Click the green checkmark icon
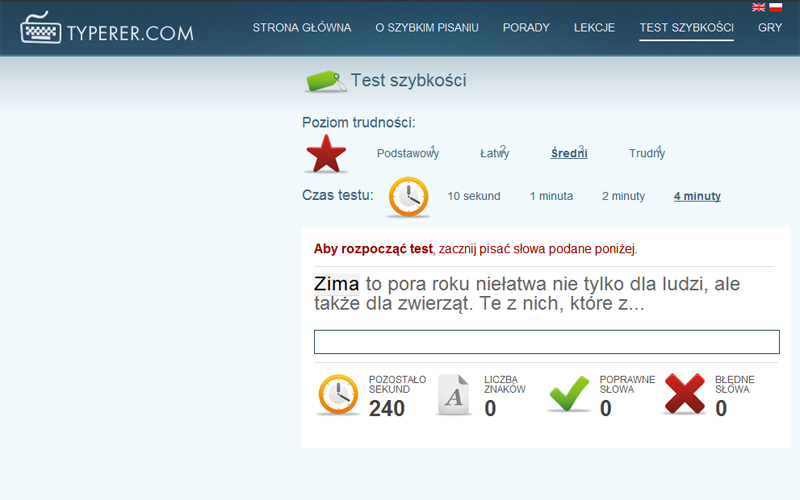 click(569, 393)
